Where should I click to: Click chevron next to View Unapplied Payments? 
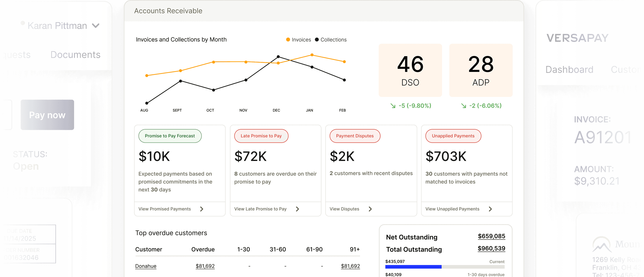[490, 209]
